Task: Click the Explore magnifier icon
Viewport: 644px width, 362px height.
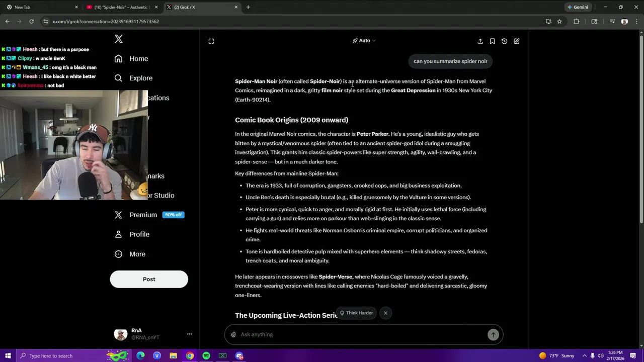Action: click(118, 78)
